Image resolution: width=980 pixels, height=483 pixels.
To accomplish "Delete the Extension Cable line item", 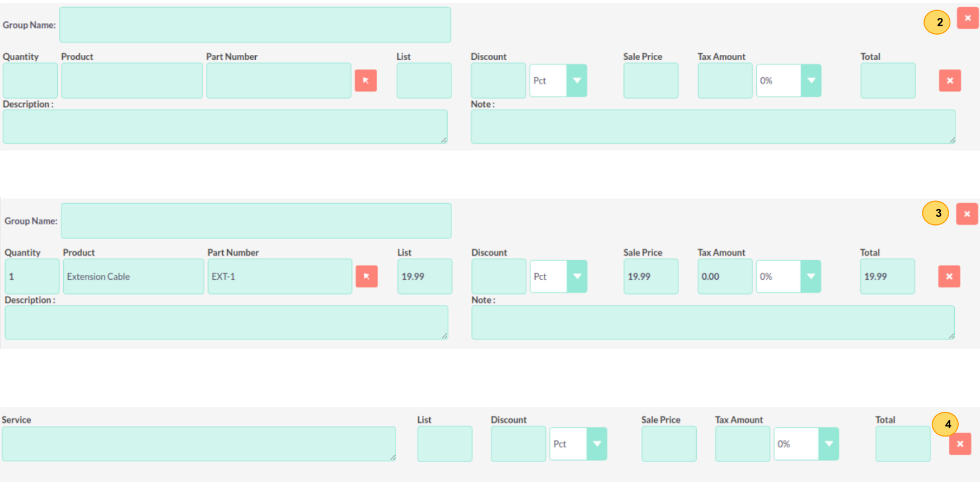I will [x=949, y=276].
